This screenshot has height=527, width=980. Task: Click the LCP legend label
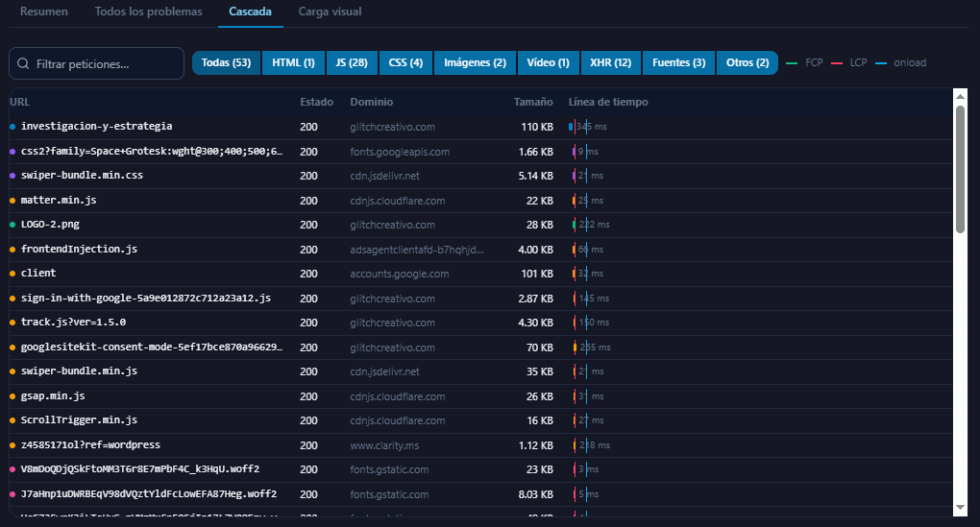[x=858, y=63]
